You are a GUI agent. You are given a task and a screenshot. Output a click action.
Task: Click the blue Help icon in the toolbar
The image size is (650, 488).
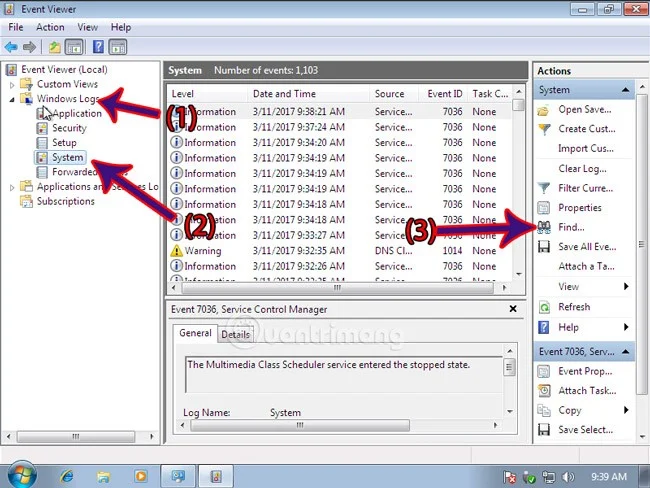(x=98, y=47)
